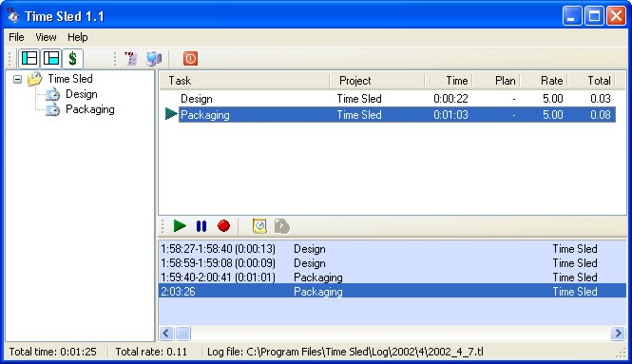Click the log scrollbar right arrow
The image size is (632, 364).
pos(619,333)
